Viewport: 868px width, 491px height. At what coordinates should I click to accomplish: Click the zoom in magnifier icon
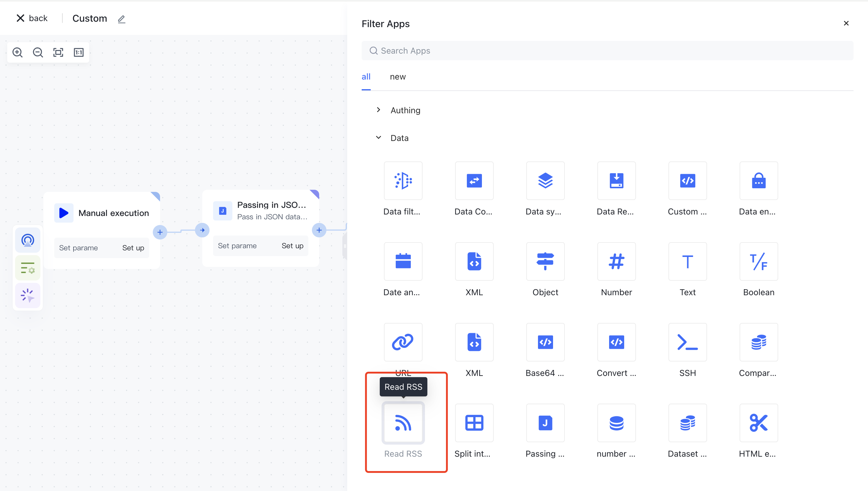tap(17, 52)
